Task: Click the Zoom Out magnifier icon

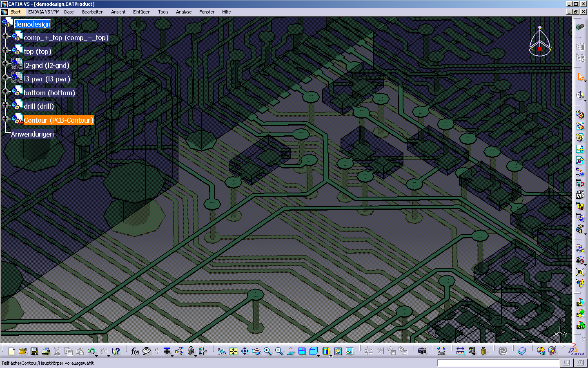Action: (279, 351)
